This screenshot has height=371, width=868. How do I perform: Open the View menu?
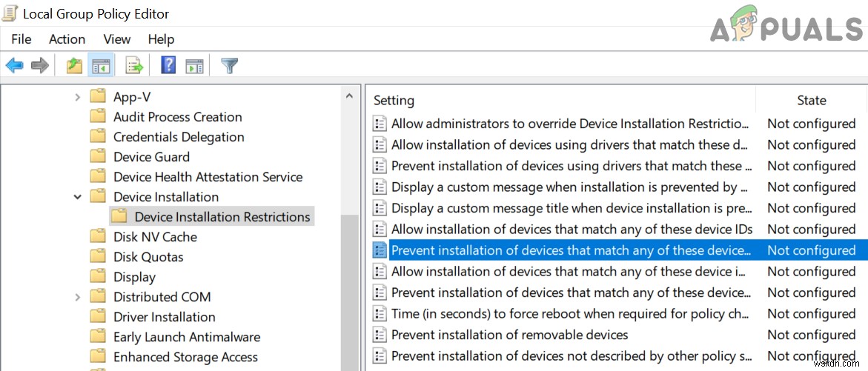coord(117,39)
